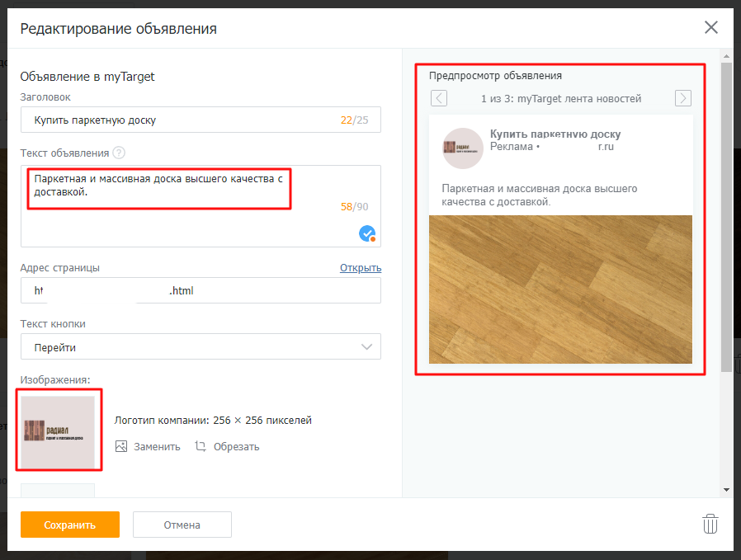741x560 pixels.
Task: Click Обрезать to crop the logo
Action: 236,447
